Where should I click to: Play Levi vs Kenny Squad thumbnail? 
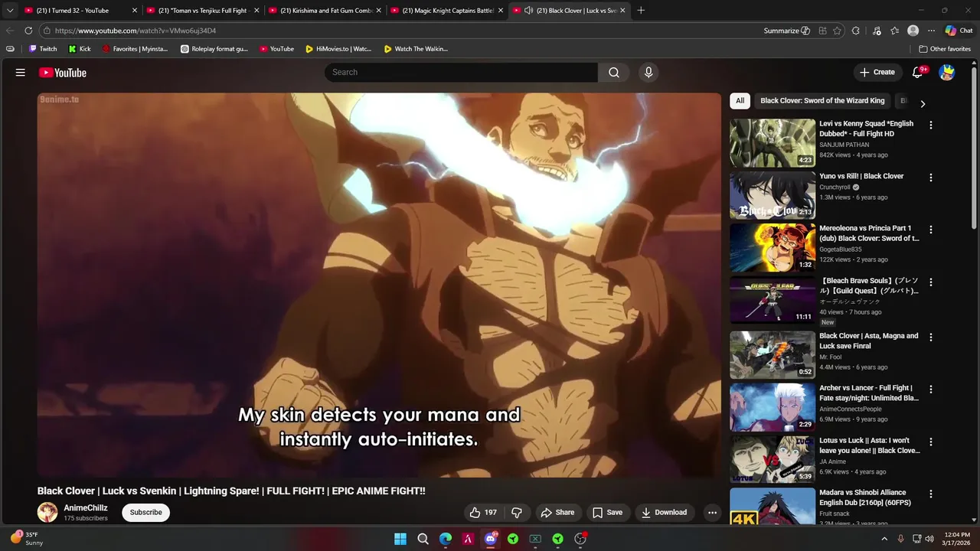(772, 143)
